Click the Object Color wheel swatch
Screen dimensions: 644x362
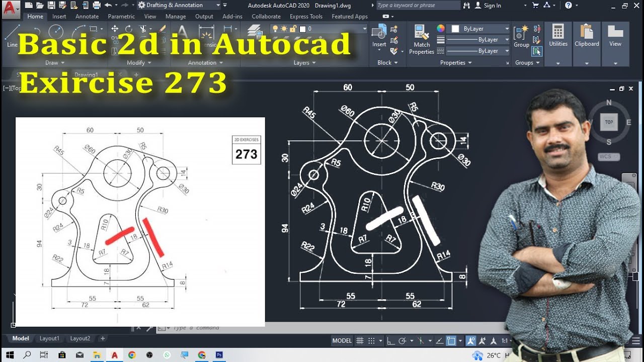441,29
